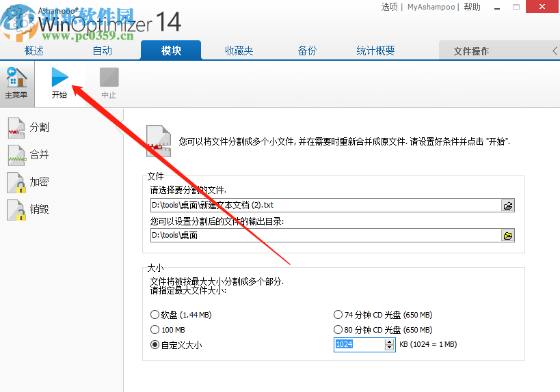Switch to the 概述 tab

click(34, 51)
